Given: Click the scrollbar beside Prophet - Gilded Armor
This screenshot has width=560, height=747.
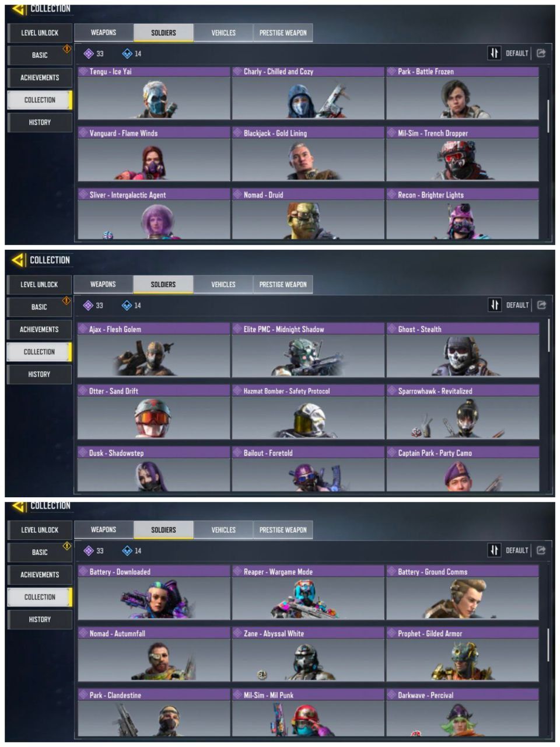Looking at the screenshot, I should tap(548, 645).
